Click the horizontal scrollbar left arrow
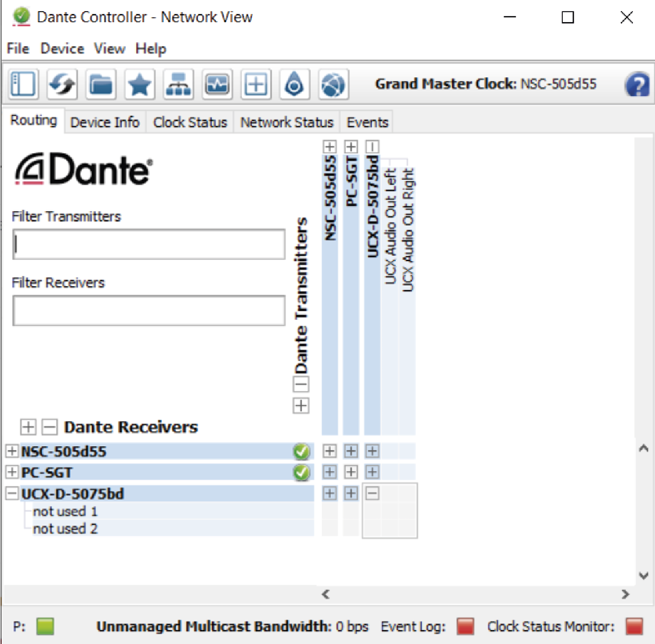Screen dimensions: 655x644 326,594
